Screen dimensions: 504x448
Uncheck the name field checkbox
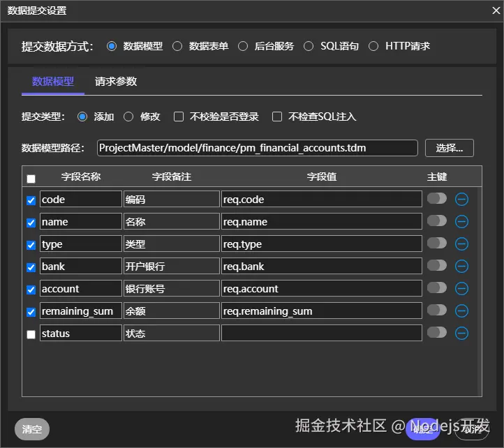31,223
